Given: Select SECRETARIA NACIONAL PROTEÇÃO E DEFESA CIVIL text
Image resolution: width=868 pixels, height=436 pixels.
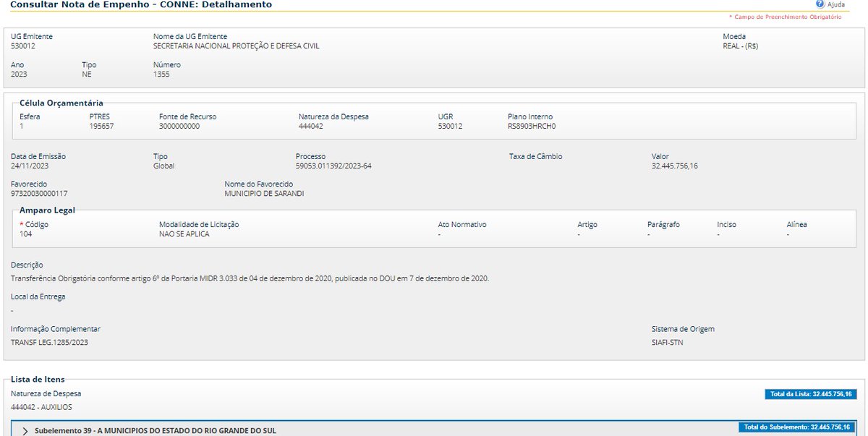Looking at the screenshot, I should coord(236,46).
